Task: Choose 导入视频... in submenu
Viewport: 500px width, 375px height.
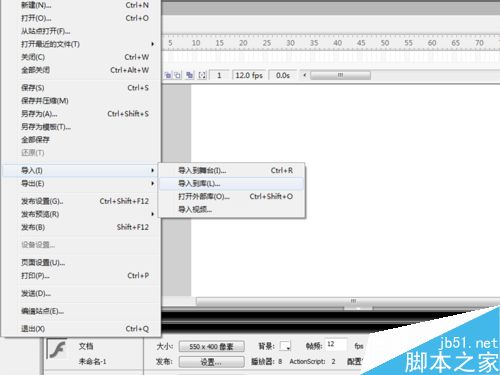Action: pos(231,209)
